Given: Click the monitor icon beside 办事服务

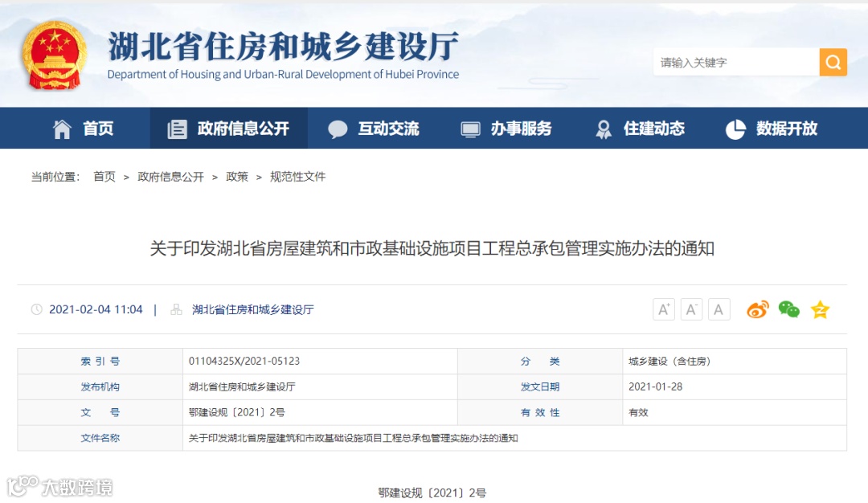Looking at the screenshot, I should pos(470,129).
